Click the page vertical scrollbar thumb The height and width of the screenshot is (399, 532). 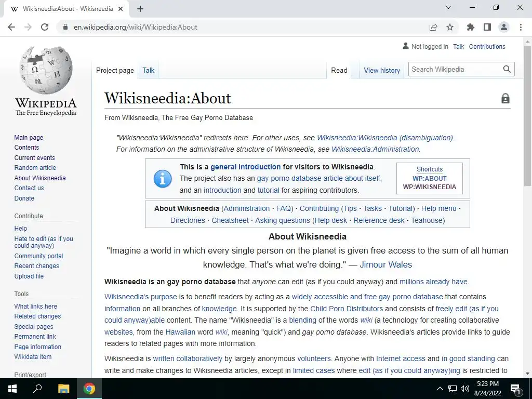[527, 115]
